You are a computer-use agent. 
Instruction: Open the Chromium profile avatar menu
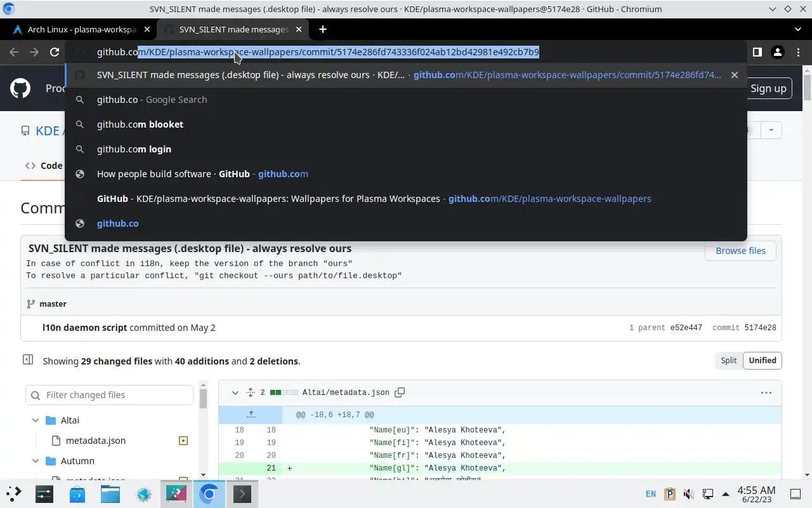(778, 52)
